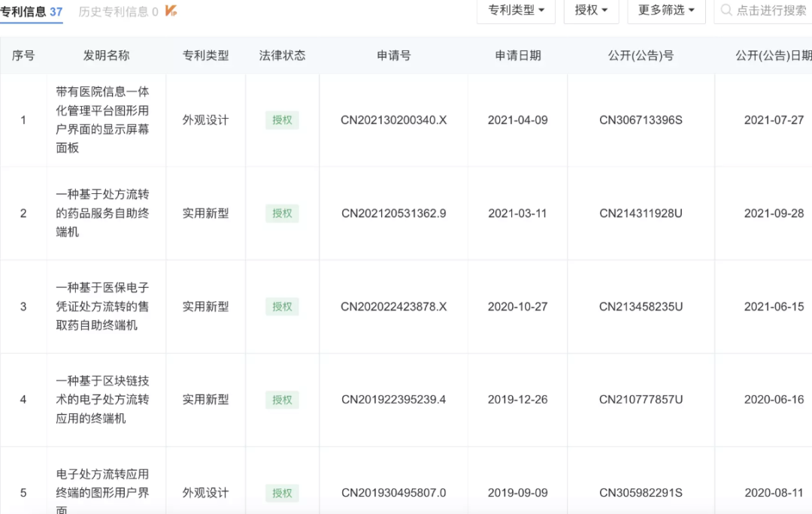Click the 发明名称 column header
Image resolution: width=812 pixels, height=514 pixels.
pos(105,55)
